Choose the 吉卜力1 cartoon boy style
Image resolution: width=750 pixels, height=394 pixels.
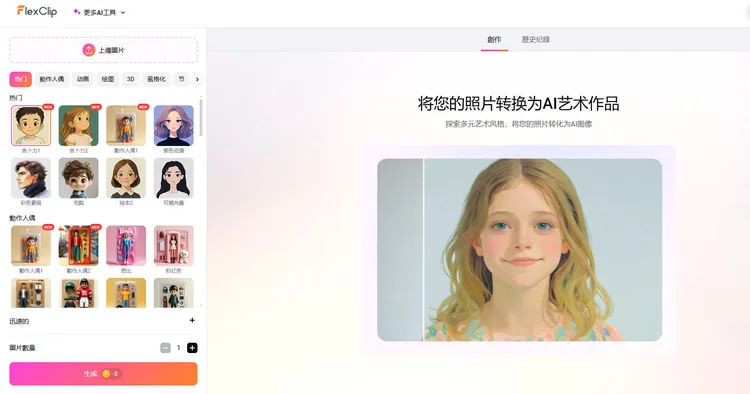pos(31,126)
